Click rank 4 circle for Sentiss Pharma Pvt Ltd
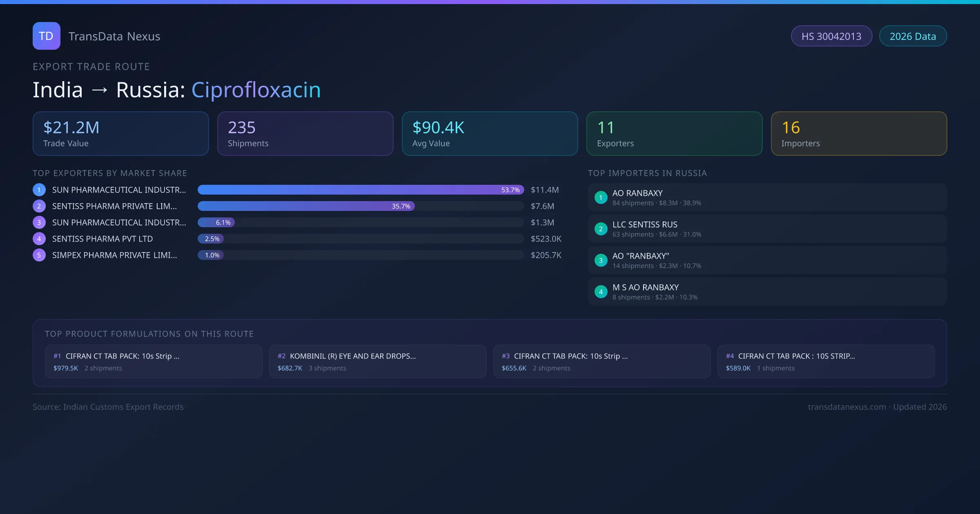 pos(39,239)
